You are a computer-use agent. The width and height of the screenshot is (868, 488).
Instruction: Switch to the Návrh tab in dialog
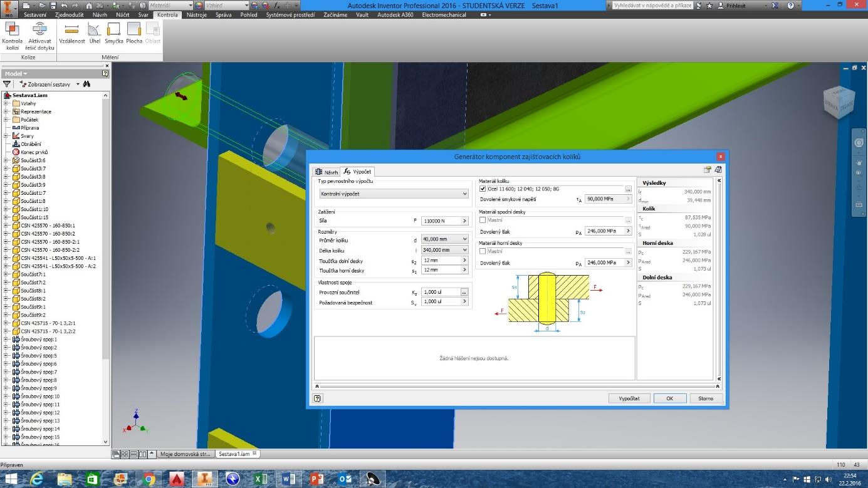tap(327, 172)
